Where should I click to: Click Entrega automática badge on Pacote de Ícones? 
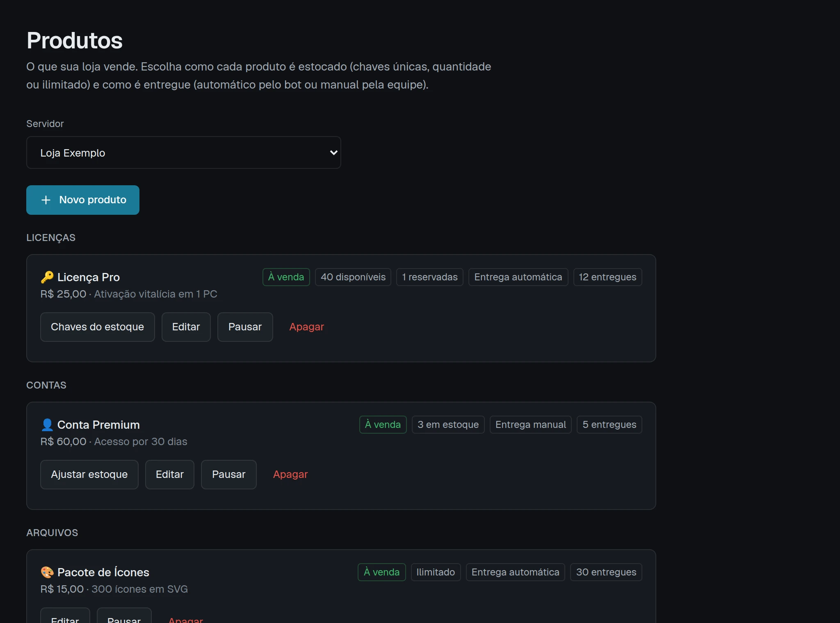click(516, 572)
